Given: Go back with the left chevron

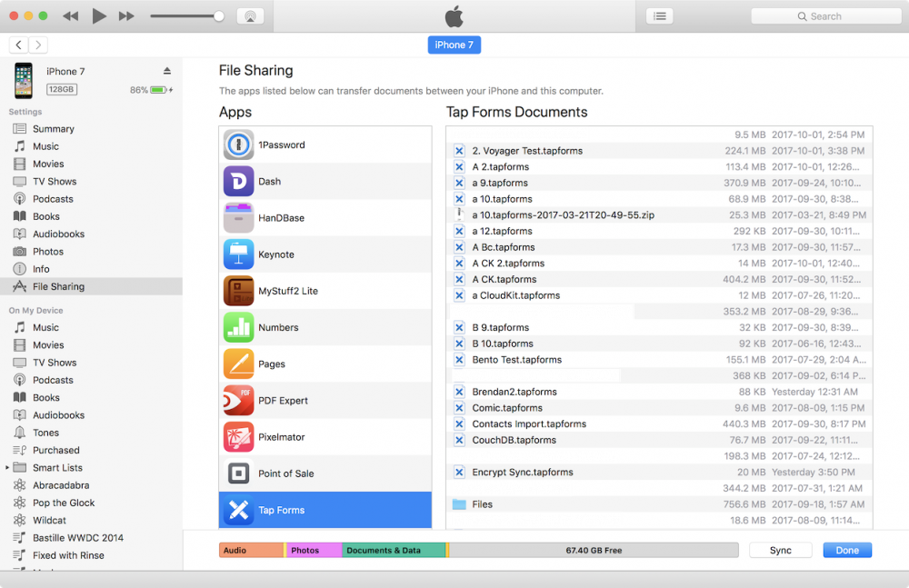Looking at the screenshot, I should [18, 45].
